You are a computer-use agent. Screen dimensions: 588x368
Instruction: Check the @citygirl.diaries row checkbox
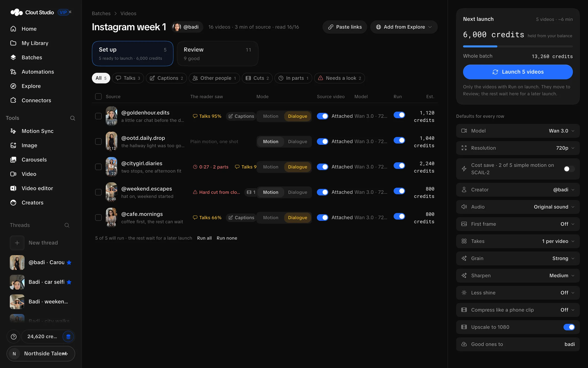[x=98, y=167]
